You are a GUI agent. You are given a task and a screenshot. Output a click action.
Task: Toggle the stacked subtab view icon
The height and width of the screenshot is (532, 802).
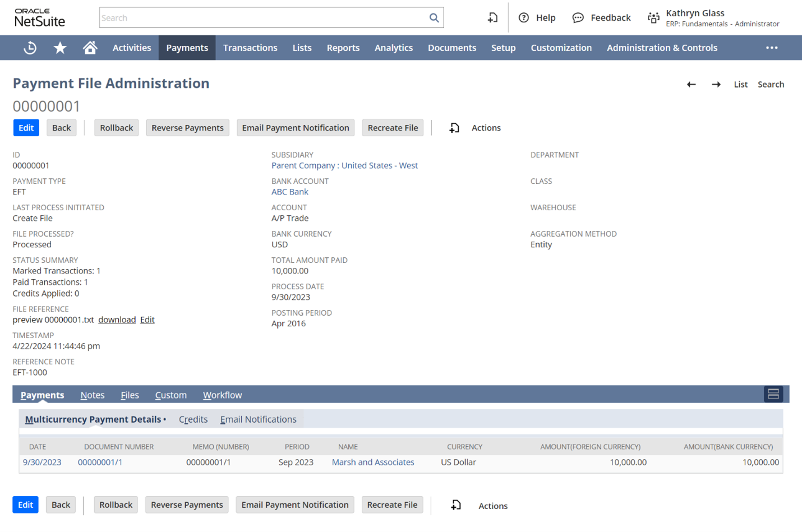773,394
